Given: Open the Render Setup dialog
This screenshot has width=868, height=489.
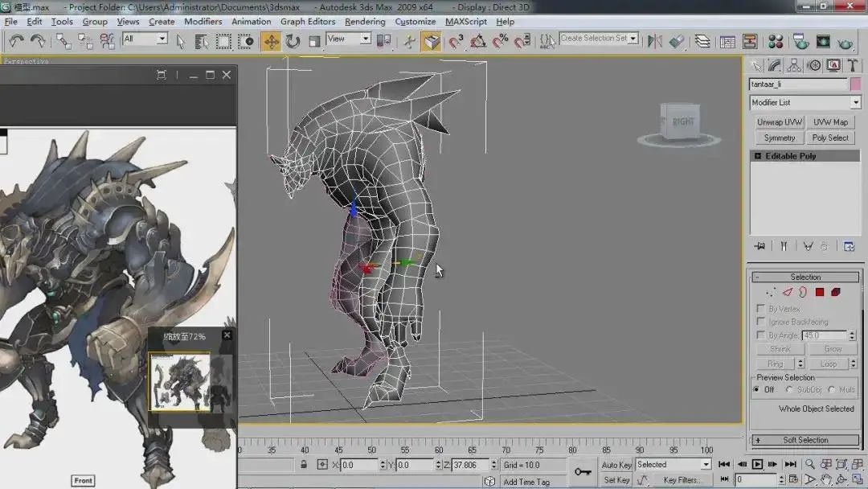Looking at the screenshot, I should (801, 41).
